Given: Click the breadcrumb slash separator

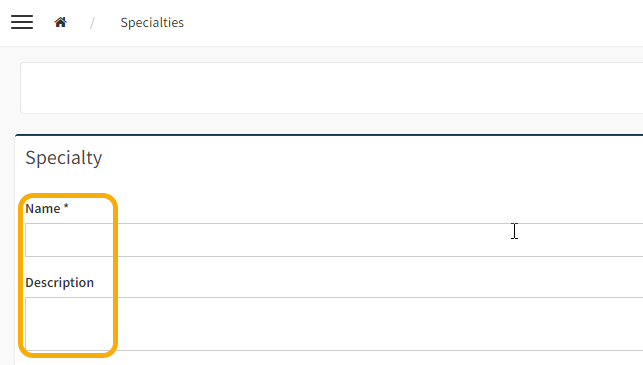Looking at the screenshot, I should (x=92, y=23).
